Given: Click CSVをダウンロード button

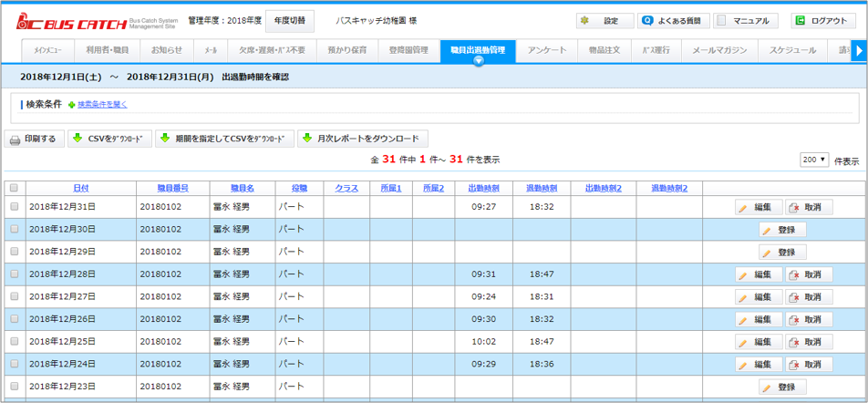Looking at the screenshot, I should click(x=109, y=139).
